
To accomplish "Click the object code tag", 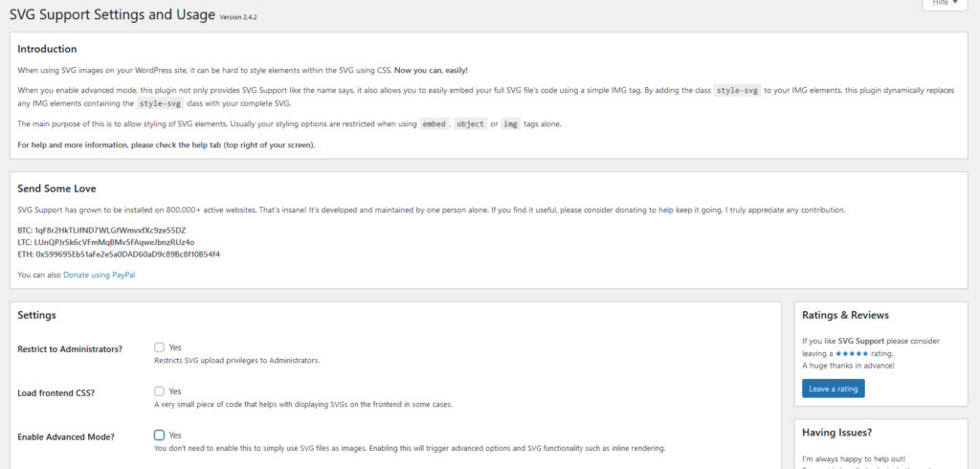I will (x=470, y=123).
